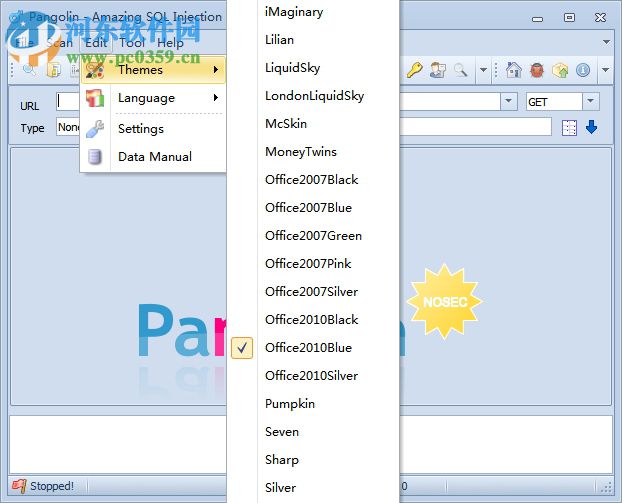The width and height of the screenshot is (622, 503).
Task: Click the wrench Settings icon
Action: (95, 129)
